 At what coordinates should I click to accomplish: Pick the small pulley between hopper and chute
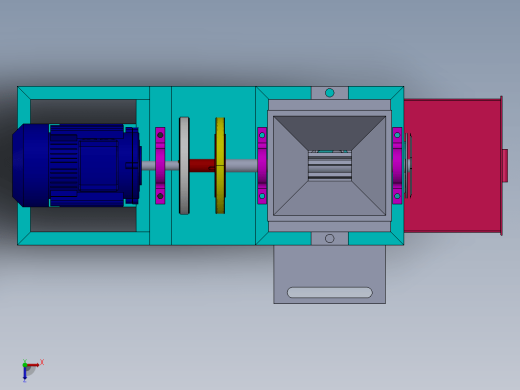coord(408,165)
